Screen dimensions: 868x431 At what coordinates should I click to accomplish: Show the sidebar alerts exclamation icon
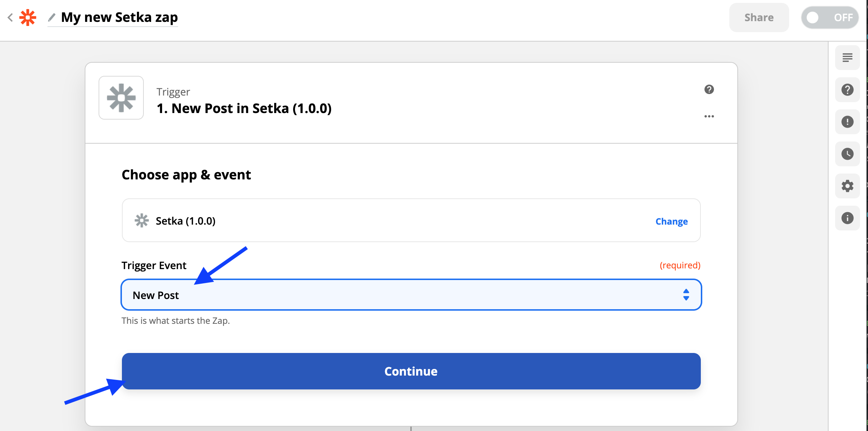click(847, 122)
